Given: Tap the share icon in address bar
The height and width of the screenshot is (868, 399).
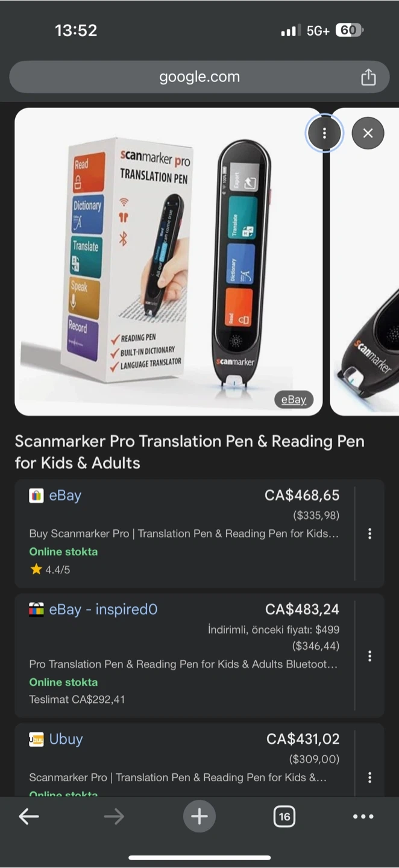Looking at the screenshot, I should [368, 77].
